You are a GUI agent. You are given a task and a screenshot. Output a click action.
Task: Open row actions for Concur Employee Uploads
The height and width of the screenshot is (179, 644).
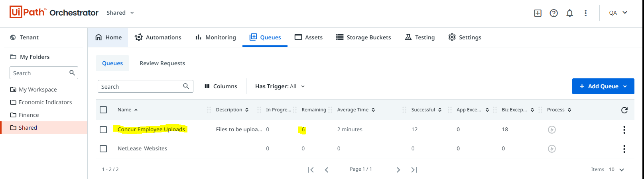(624, 130)
